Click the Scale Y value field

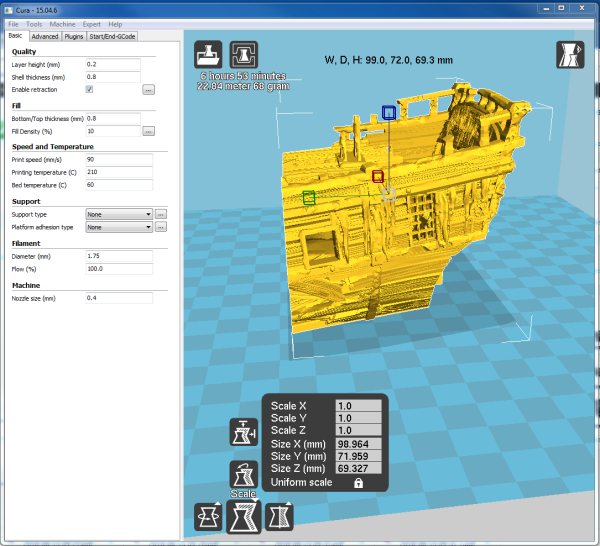point(359,418)
